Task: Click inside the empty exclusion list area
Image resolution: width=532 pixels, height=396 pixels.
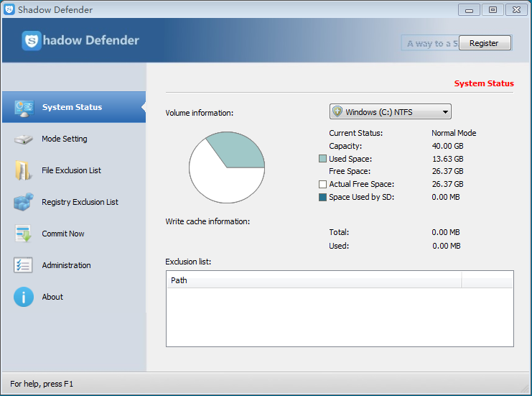Action: [339, 317]
